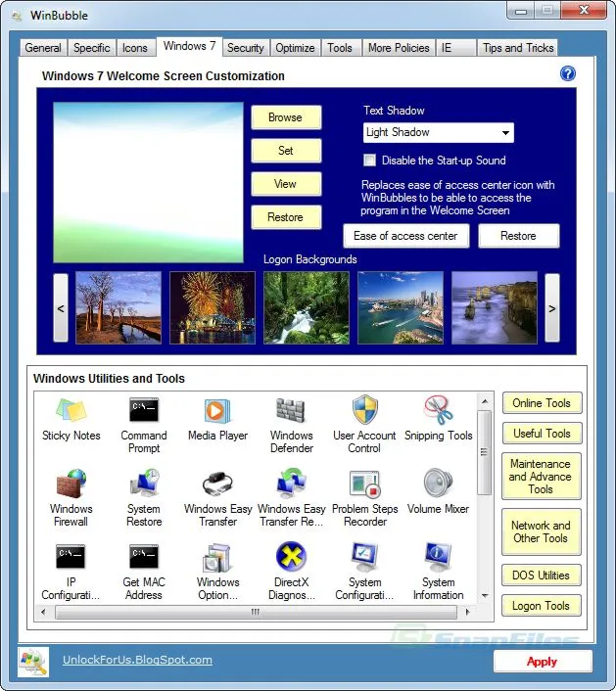Image resolution: width=616 pixels, height=691 pixels.
Task: Click the DOS Utilities button
Action: 541,576
